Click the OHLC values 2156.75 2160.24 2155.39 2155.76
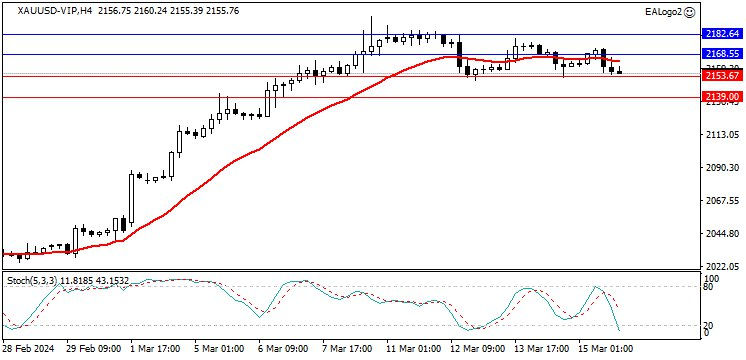Viewport: 746px width, 360px height. [168, 10]
